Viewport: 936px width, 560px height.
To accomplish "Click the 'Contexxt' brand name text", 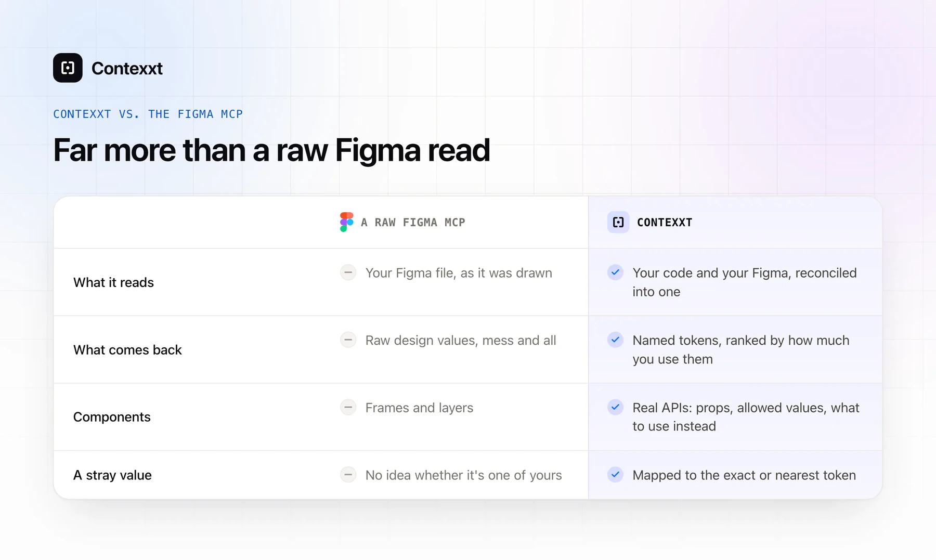I will [x=127, y=68].
